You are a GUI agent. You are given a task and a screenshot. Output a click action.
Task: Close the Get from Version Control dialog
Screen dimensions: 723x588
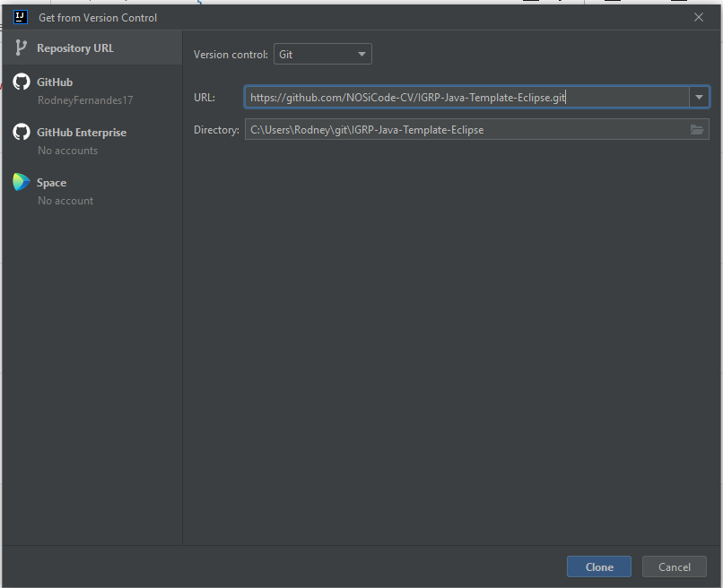point(699,18)
